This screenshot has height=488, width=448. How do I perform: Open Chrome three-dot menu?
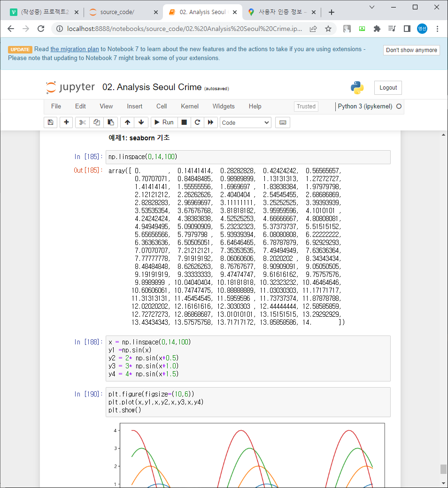[x=437, y=29]
